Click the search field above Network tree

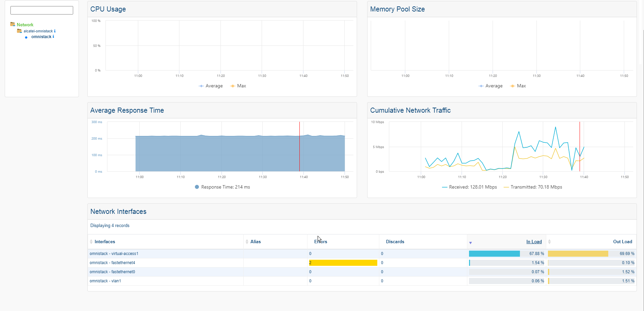42,10
